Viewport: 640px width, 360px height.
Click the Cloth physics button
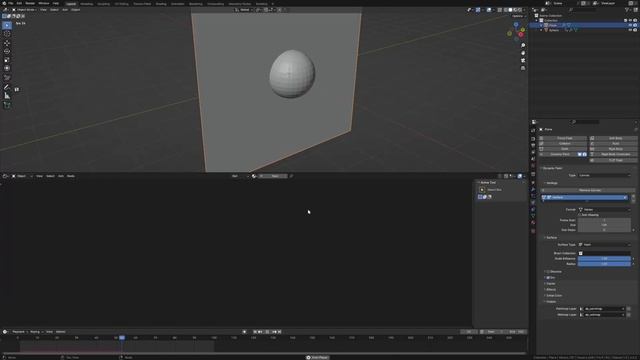(563, 149)
